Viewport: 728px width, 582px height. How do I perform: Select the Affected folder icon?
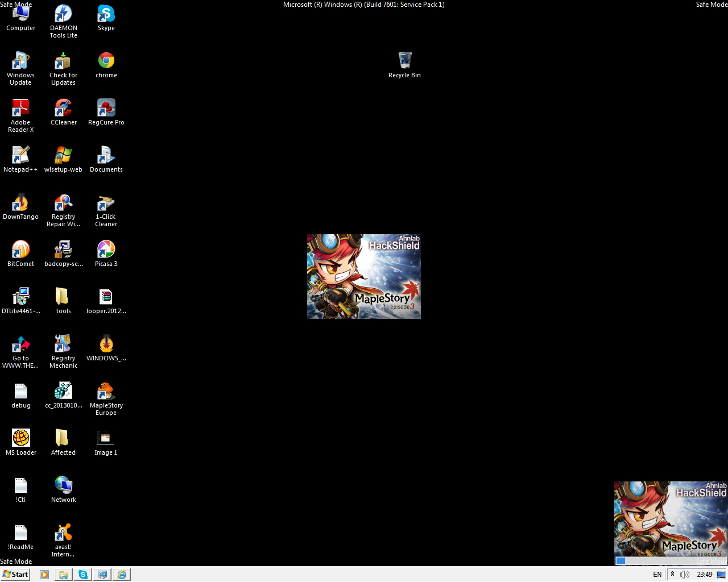click(x=63, y=442)
